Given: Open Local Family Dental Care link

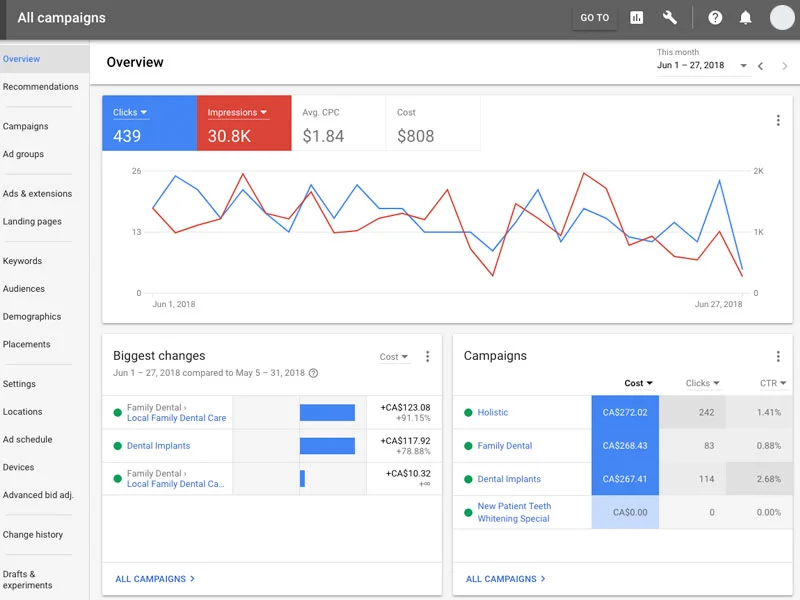Looking at the screenshot, I should (x=177, y=418).
